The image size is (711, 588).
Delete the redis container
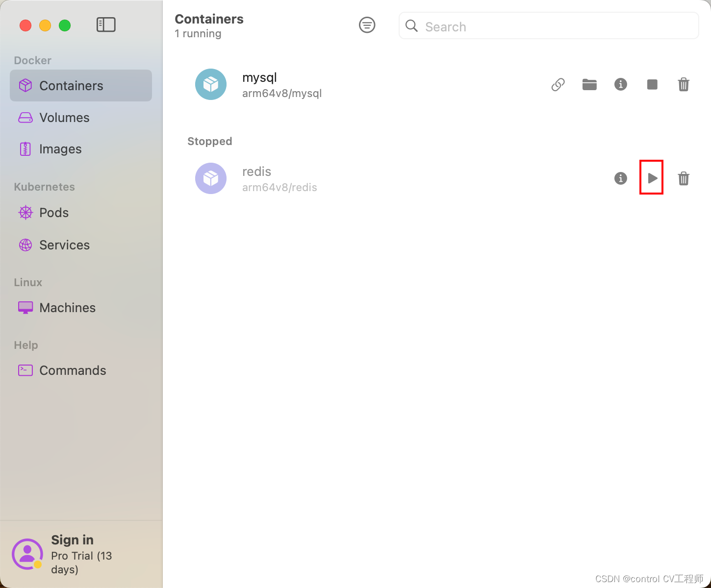coord(684,178)
